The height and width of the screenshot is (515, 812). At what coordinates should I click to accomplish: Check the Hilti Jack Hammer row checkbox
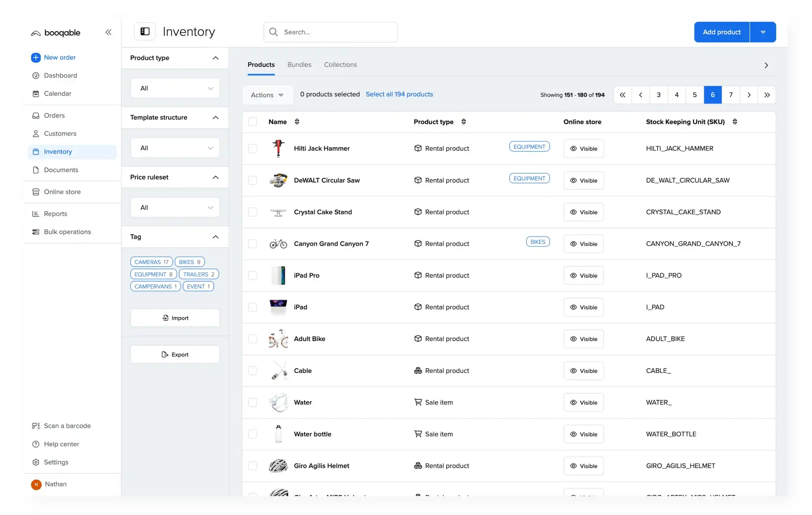(x=253, y=148)
